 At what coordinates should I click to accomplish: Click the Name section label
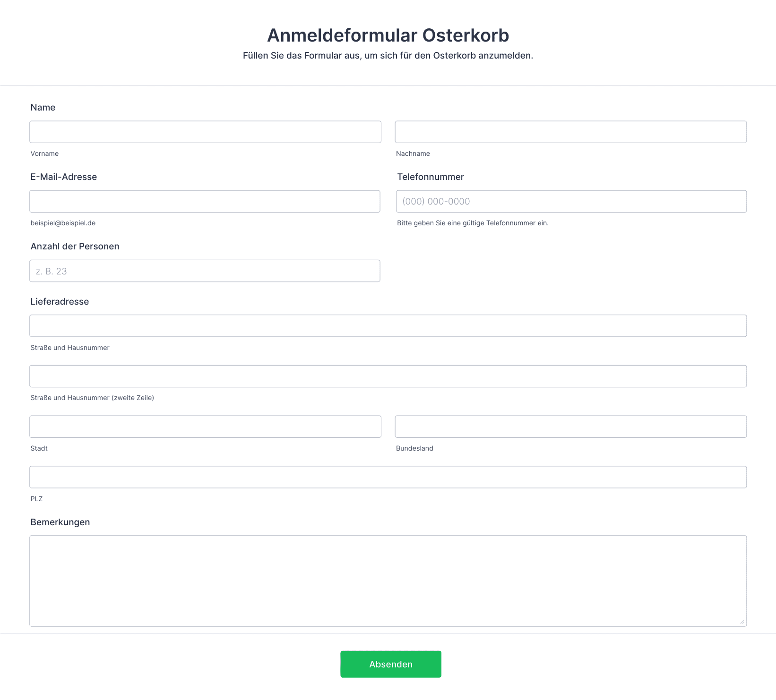[x=43, y=107]
